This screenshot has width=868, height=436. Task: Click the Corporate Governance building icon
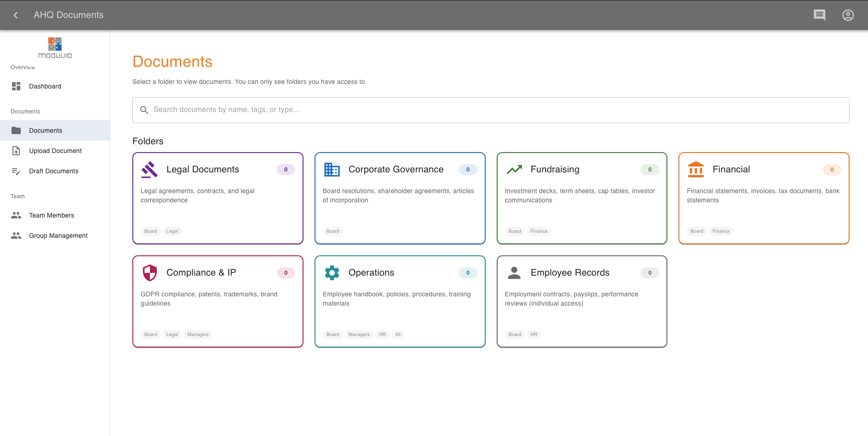[x=332, y=170]
